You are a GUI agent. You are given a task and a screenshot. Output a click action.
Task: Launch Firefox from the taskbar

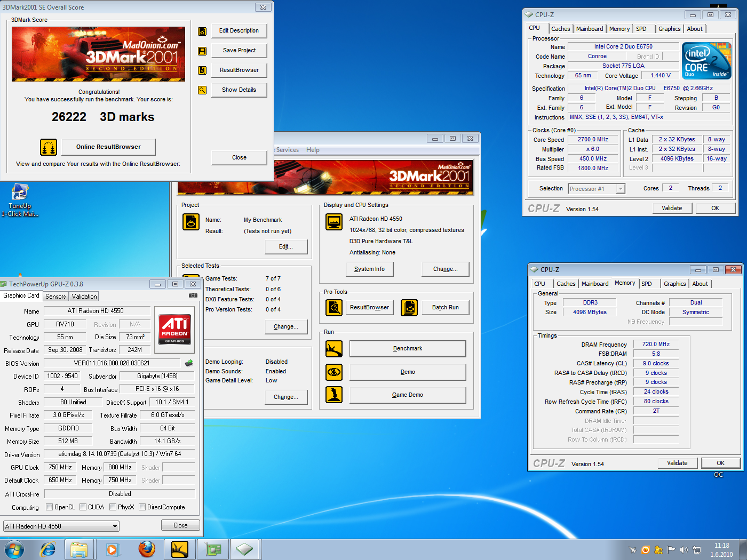(x=146, y=549)
